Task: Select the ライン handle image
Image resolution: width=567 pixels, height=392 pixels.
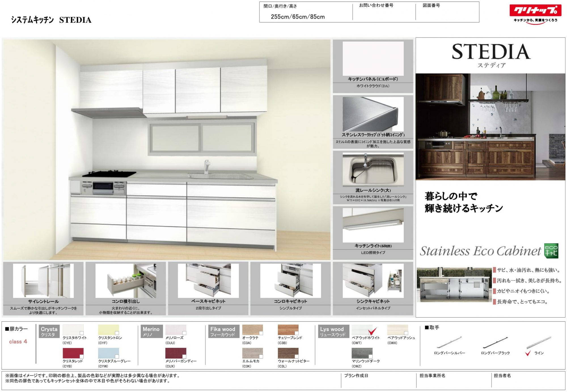Action: pyautogui.click(x=539, y=342)
